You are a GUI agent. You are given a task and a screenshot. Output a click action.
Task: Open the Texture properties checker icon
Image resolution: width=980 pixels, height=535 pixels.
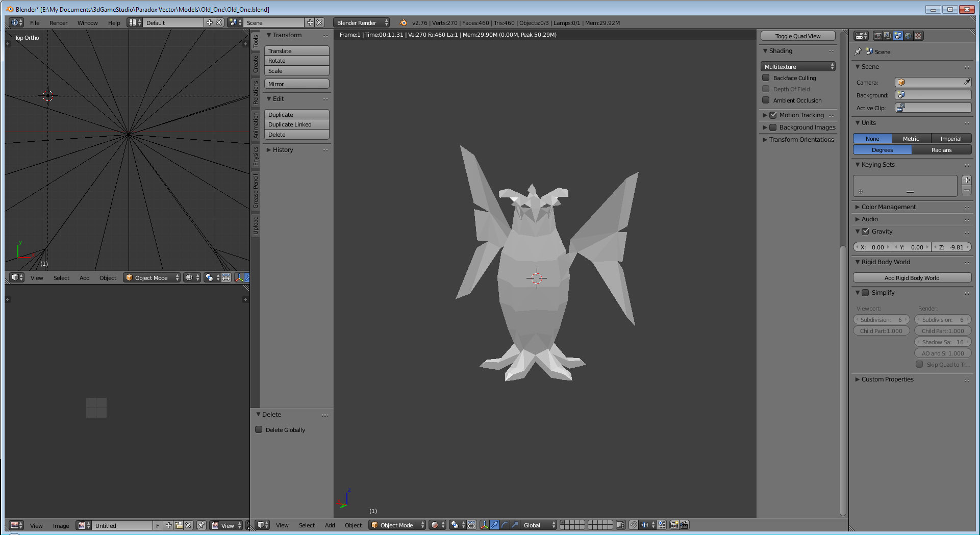click(918, 36)
